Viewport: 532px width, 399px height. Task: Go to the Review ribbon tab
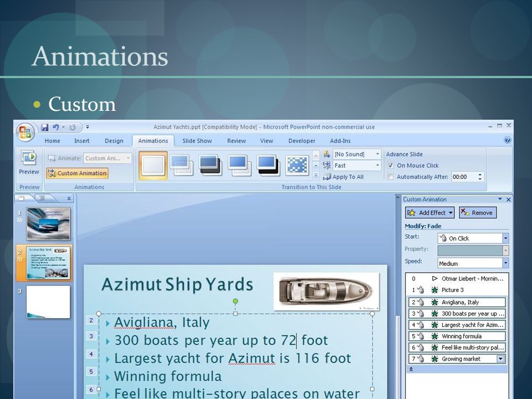[x=237, y=141]
